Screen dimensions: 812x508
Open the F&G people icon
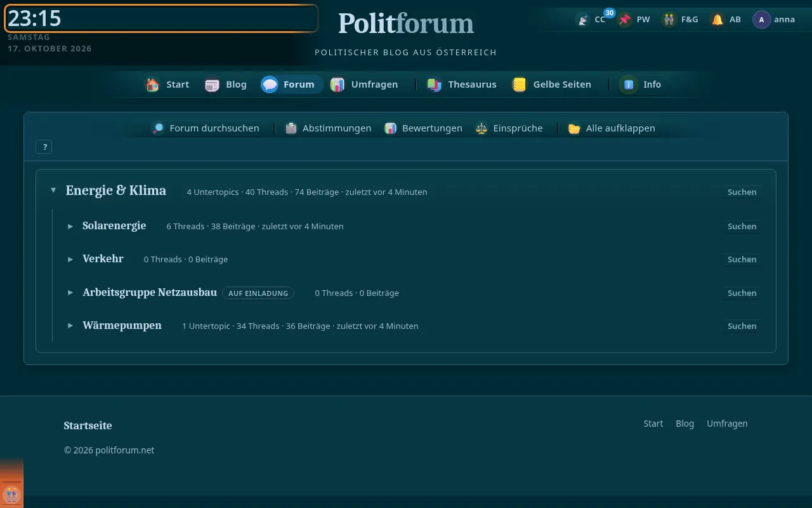(x=669, y=20)
